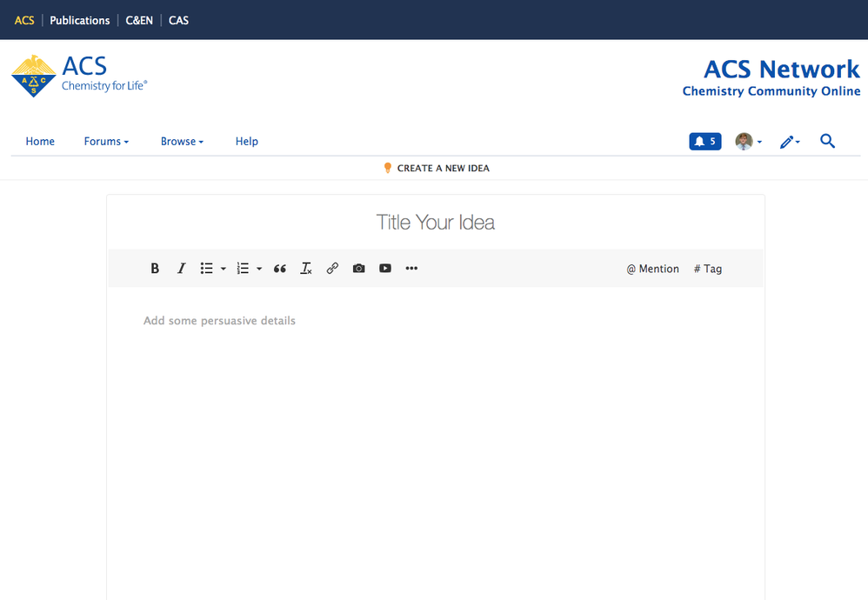Insert a photo using the camera icon
Viewport: 868px width, 600px height.
[x=358, y=269]
